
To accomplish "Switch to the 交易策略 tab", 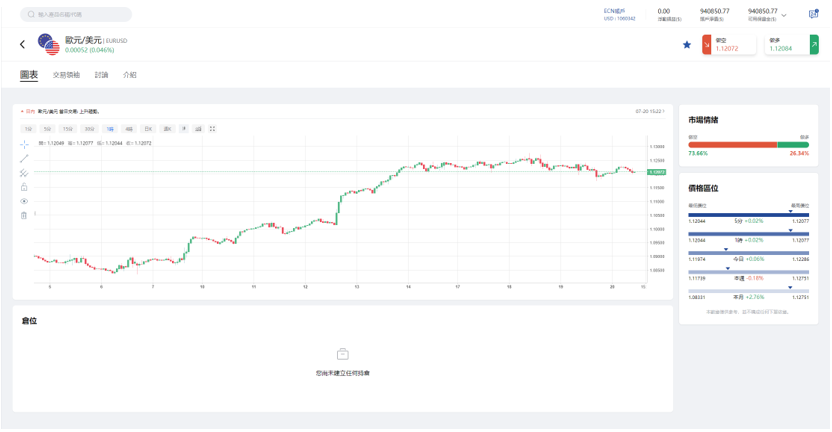I will [x=67, y=75].
